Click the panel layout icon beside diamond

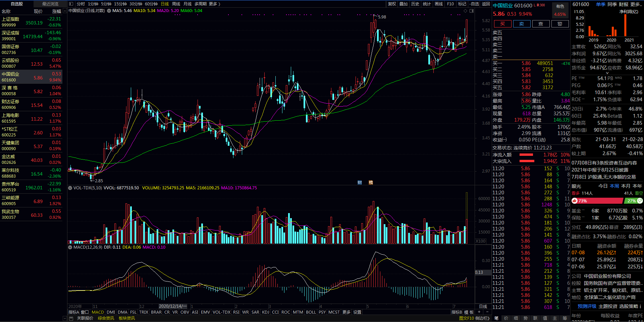point(472,11)
